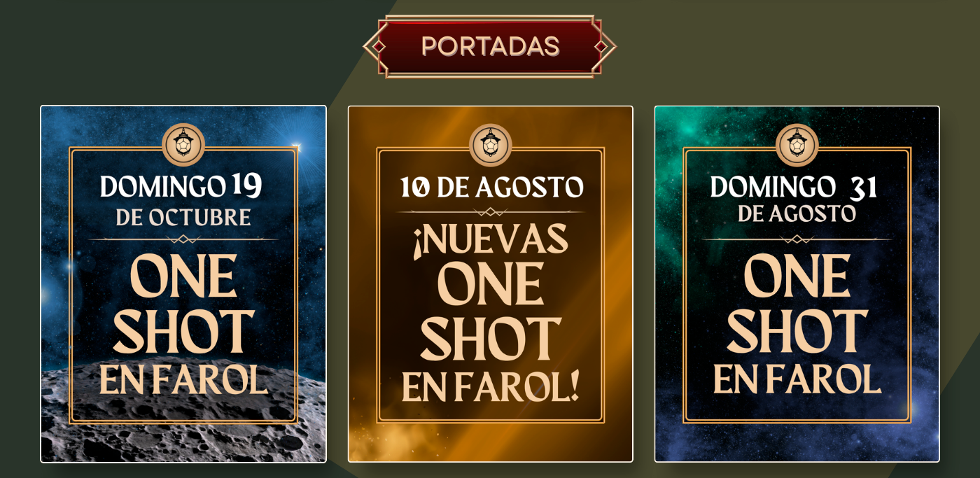
Task: Click ornamental divider under right 'DE AGOSTO'
Action: point(797,239)
